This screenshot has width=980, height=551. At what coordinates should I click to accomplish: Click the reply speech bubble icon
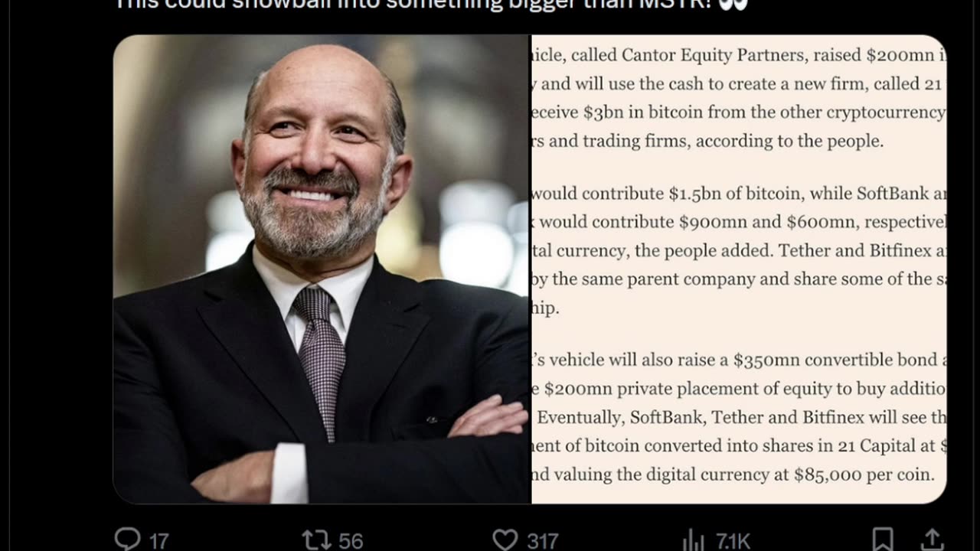click(127, 540)
